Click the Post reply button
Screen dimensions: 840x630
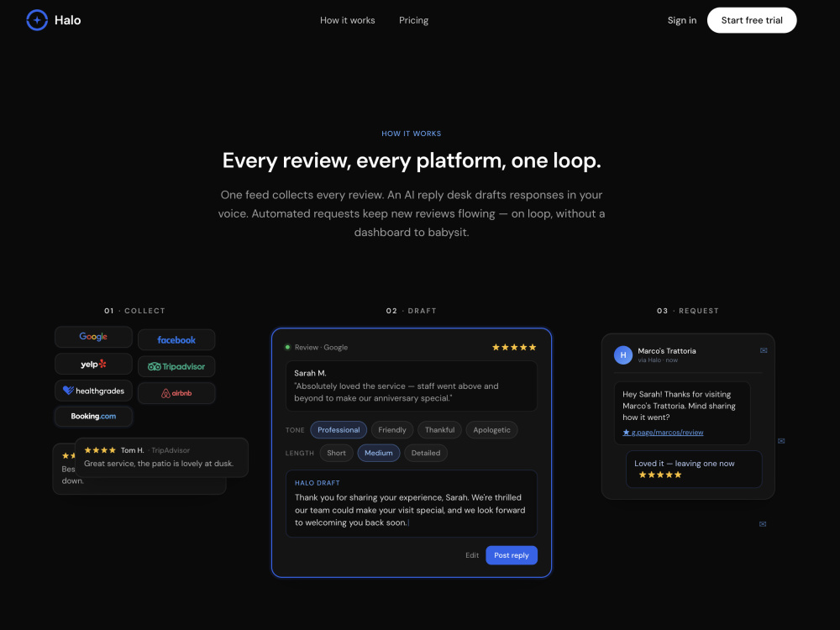(x=512, y=555)
